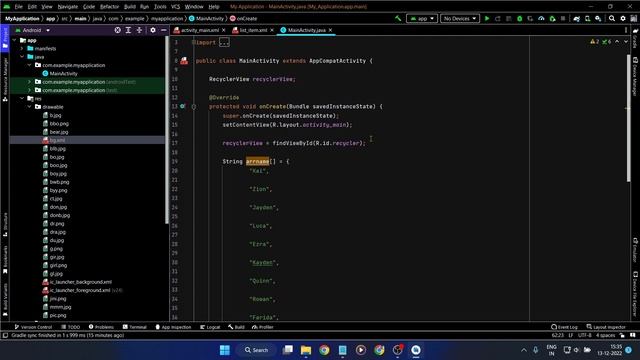The height and width of the screenshot is (360, 640).
Task: Click the Make Project hammer icon
Action: [398, 18]
